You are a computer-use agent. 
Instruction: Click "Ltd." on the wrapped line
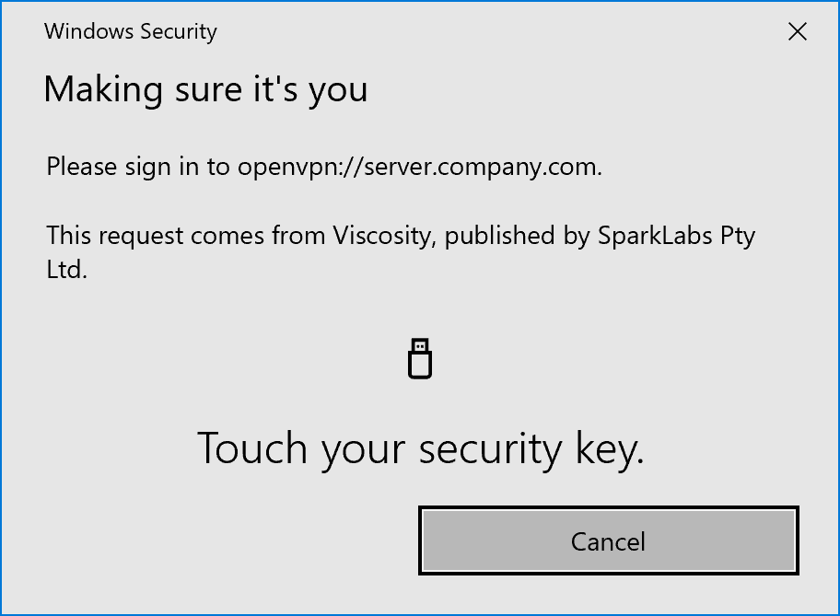tap(66, 271)
